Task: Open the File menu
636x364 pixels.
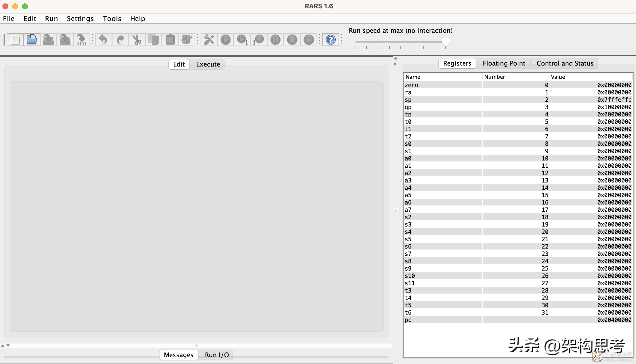Action: [9, 19]
